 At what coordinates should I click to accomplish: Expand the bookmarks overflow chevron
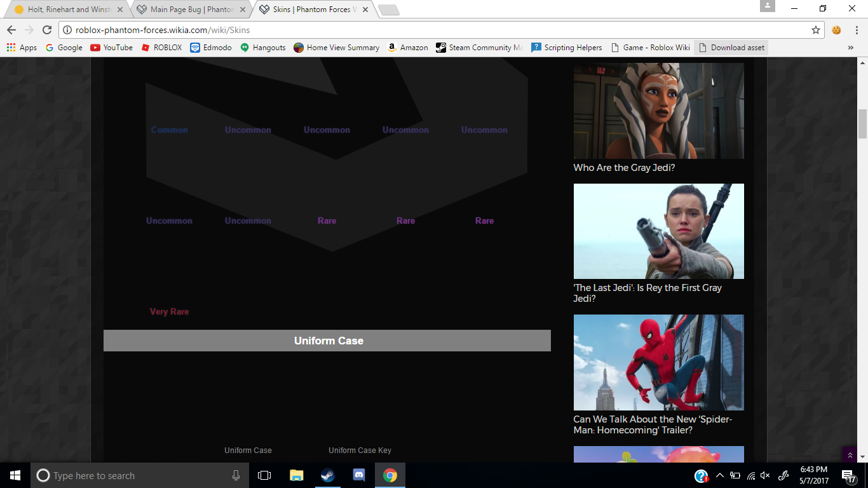click(x=851, y=48)
